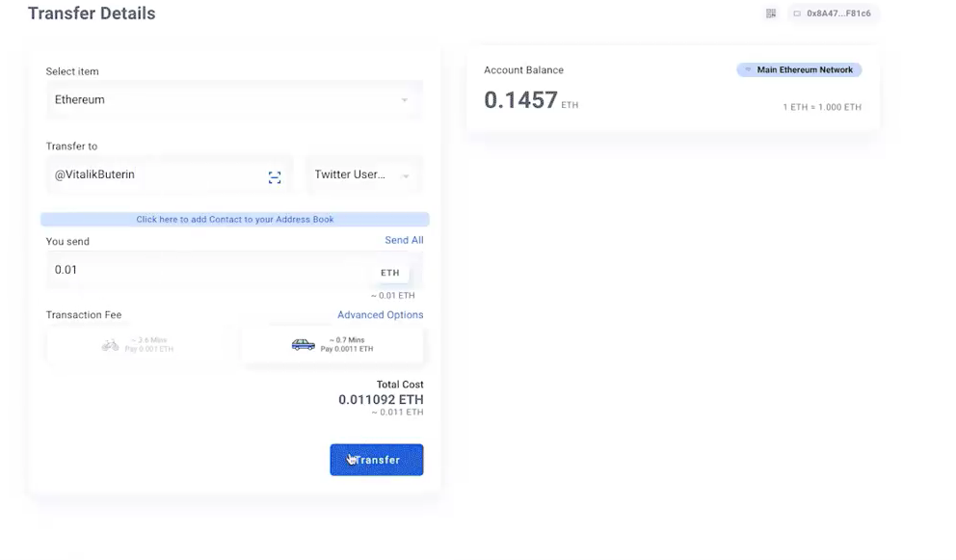This screenshot has height=560, width=956.
Task: Select the slow bicycle fee option
Action: (138, 345)
